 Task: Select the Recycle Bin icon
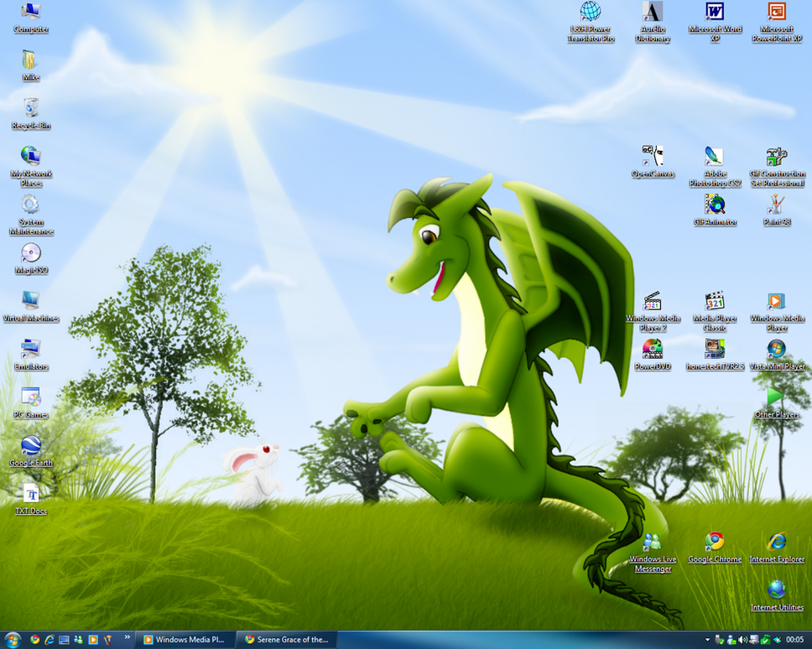coord(31,114)
